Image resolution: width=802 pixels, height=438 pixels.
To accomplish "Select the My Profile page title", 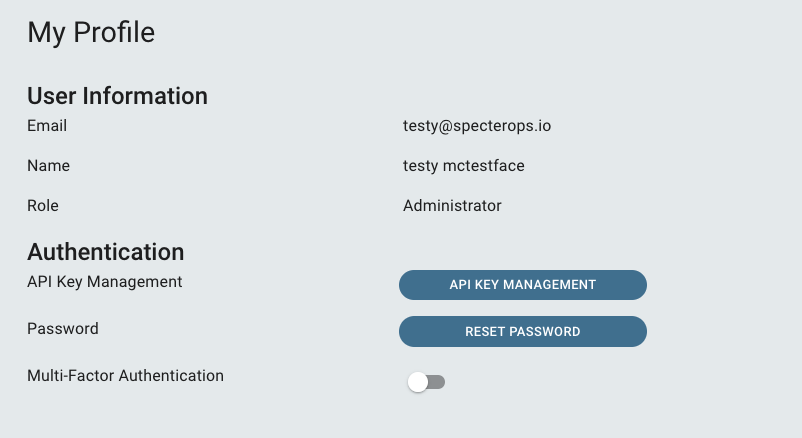I will (x=91, y=33).
